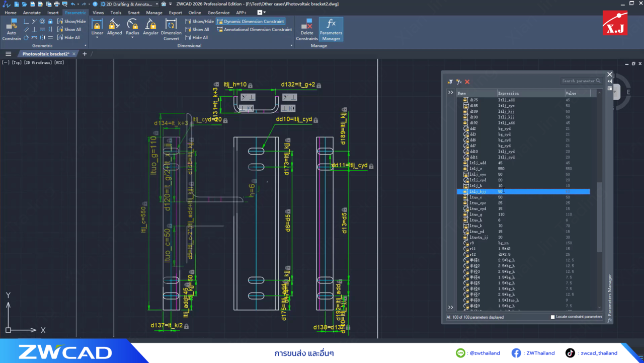Enable Locate constraint parameters checkbox
This screenshot has width=644, height=363.
click(x=552, y=317)
